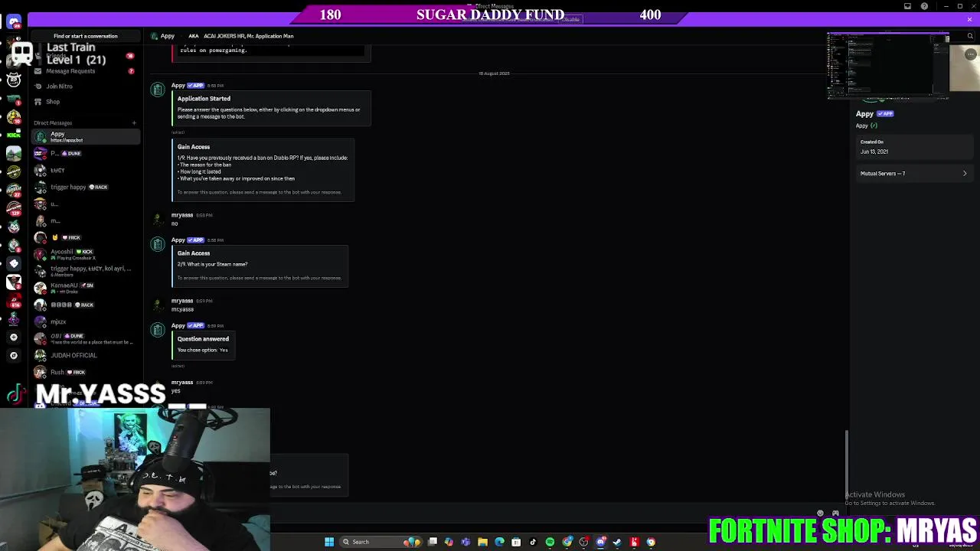Image resolution: width=980 pixels, height=551 pixels.
Task: Open the server icon with 129 badge
Action: (14, 208)
